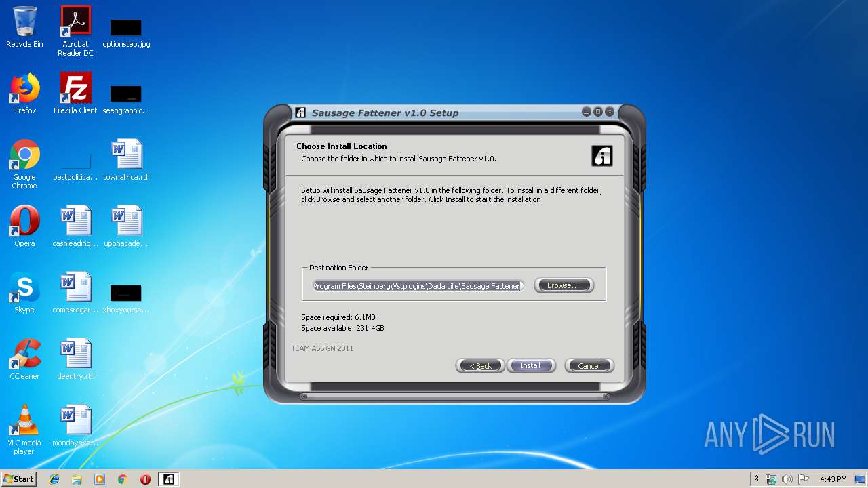
Task: Open Opera from the taskbar
Action: coord(145,479)
